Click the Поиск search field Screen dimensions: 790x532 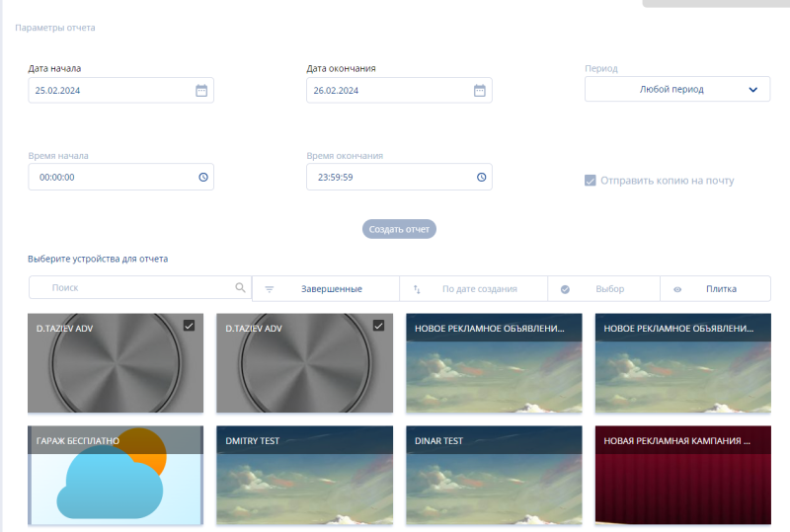(x=133, y=288)
